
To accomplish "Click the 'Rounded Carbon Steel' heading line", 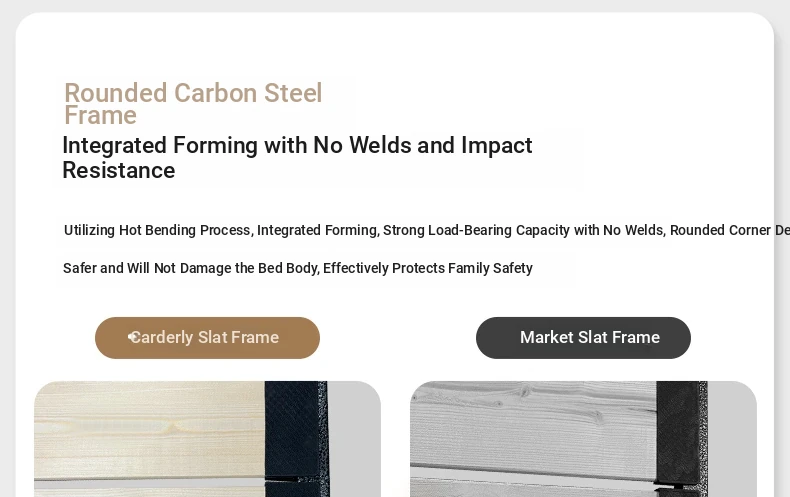I will pos(193,93).
